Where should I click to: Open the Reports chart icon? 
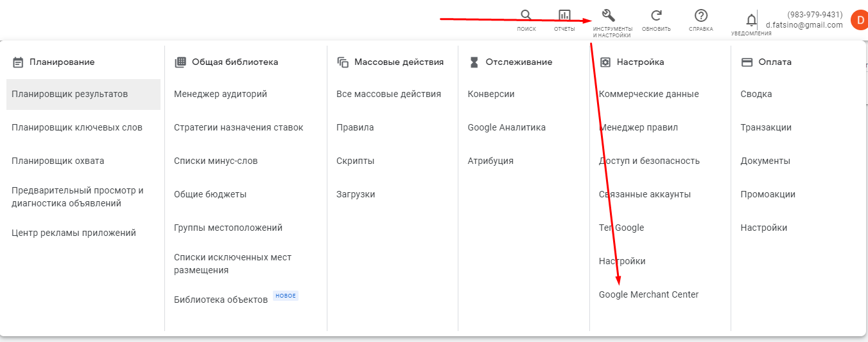click(x=564, y=16)
